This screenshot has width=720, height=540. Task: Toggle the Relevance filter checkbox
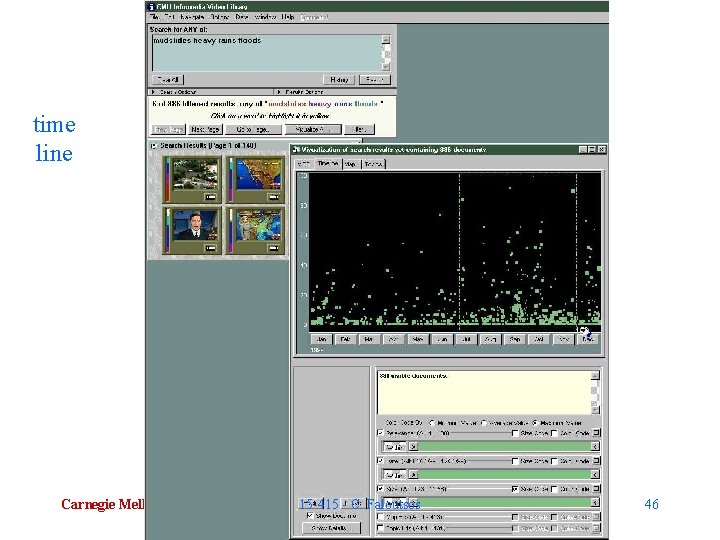(381, 433)
